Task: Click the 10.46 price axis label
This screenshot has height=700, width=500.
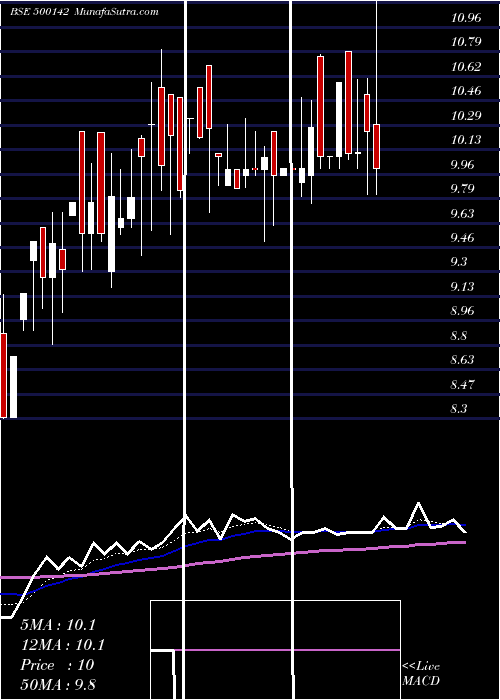Action: [x=466, y=91]
